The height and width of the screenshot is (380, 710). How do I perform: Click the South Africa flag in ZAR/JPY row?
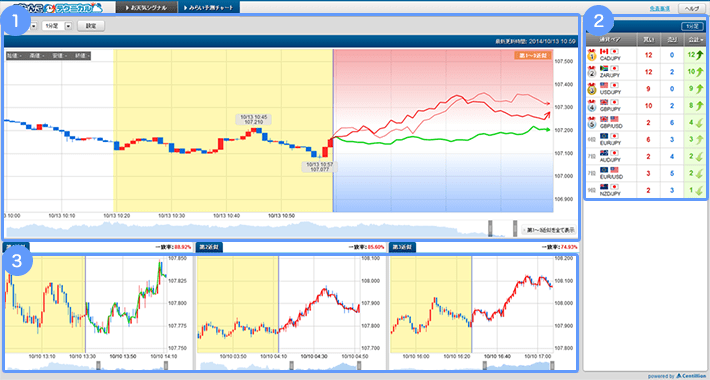(x=604, y=68)
